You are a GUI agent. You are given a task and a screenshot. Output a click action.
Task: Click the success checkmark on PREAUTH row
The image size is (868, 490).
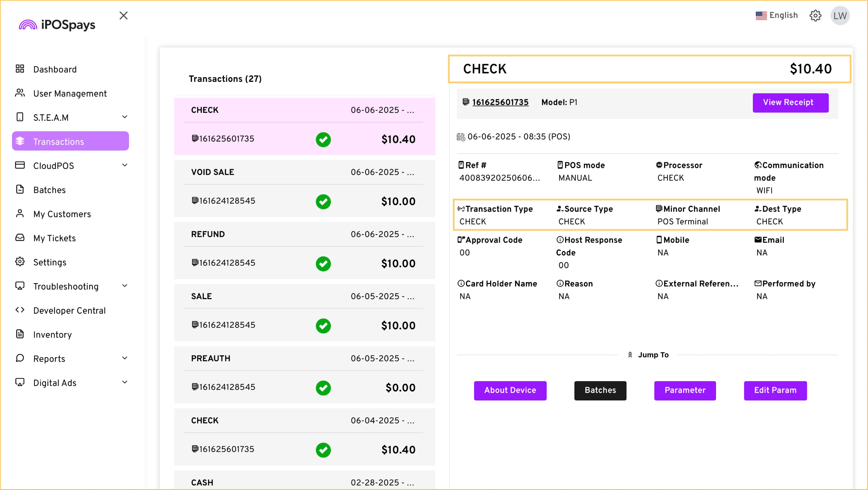click(323, 388)
